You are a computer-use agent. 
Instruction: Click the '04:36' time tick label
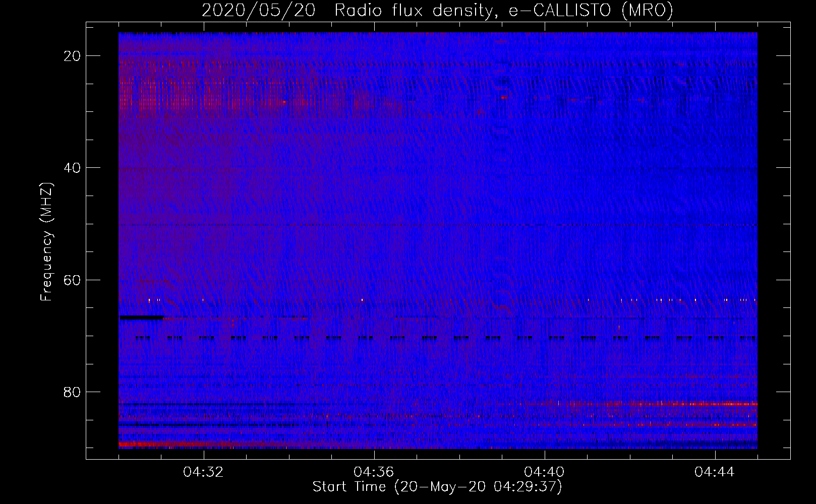tap(374, 472)
